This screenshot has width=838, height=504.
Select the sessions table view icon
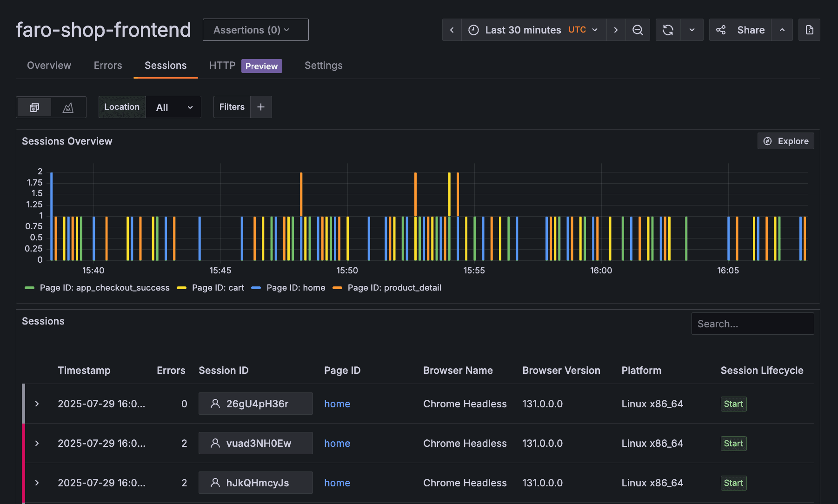coord(34,107)
